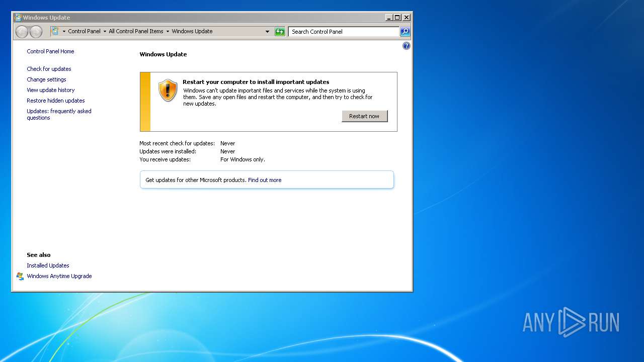Click the Windows Anytime Upgrade flag icon
Viewport: 644px width, 362px height.
pos(20,276)
